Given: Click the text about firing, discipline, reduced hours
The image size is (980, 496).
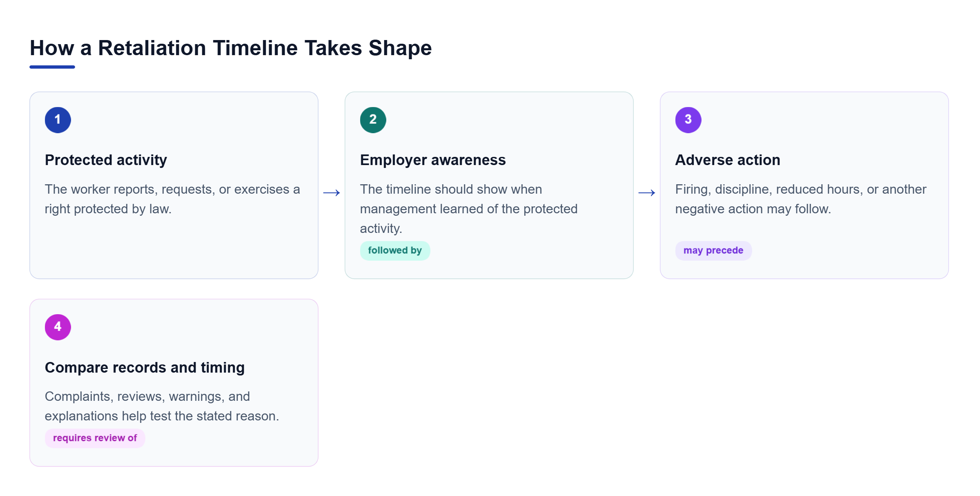Looking at the screenshot, I should (x=800, y=199).
